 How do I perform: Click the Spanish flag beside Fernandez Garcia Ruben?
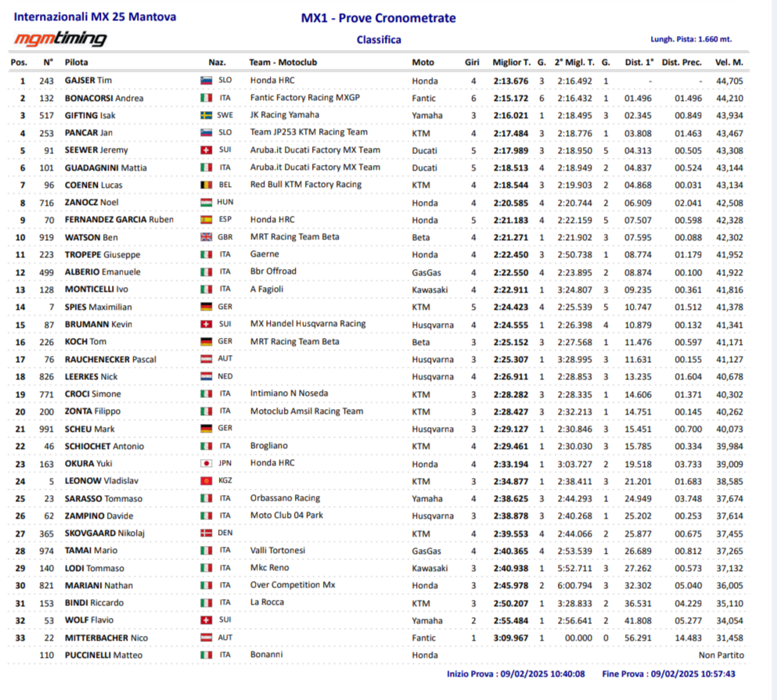(207, 221)
